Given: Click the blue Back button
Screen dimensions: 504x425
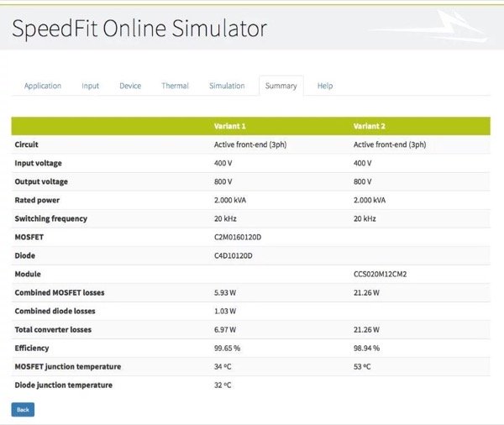Looking at the screenshot, I should pos(23,410).
